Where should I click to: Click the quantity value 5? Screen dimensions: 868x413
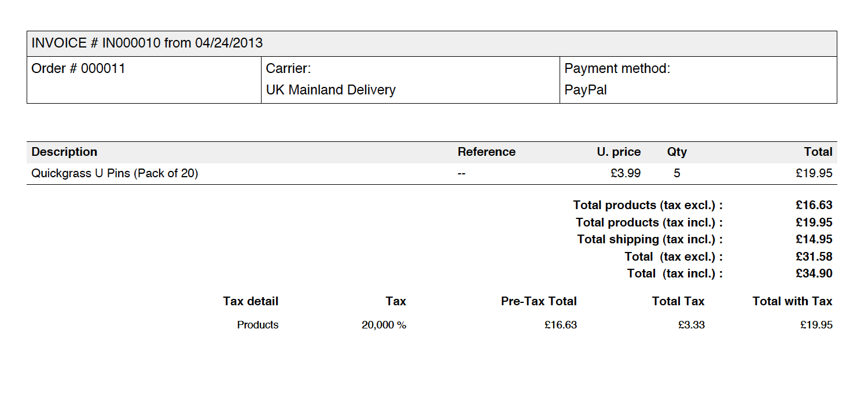pos(677,173)
